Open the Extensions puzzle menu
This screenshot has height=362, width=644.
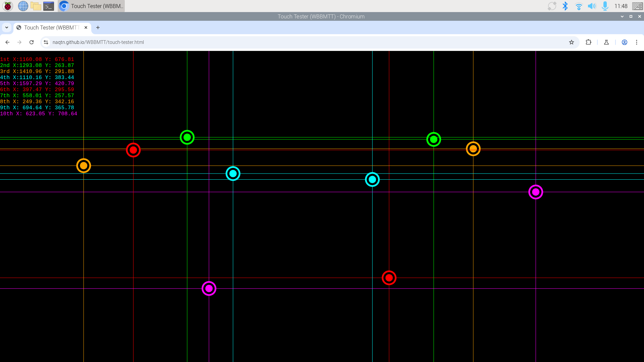click(x=588, y=42)
